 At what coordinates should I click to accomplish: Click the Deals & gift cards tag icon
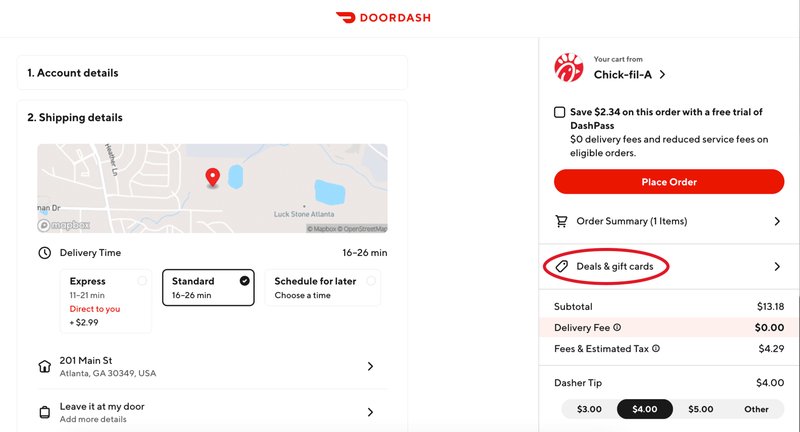(561, 266)
